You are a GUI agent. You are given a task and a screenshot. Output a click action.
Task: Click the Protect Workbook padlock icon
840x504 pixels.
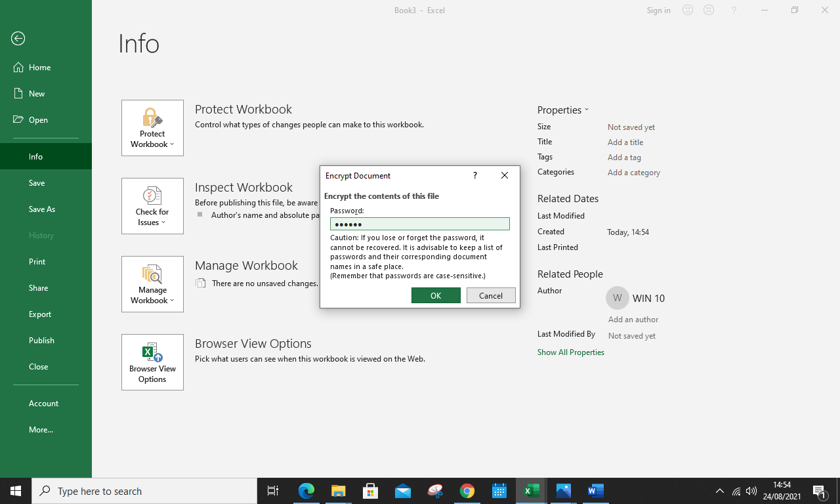coord(152,117)
